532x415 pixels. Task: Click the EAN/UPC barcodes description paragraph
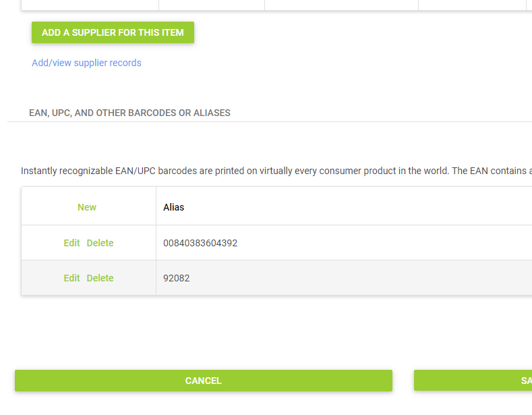click(276, 171)
